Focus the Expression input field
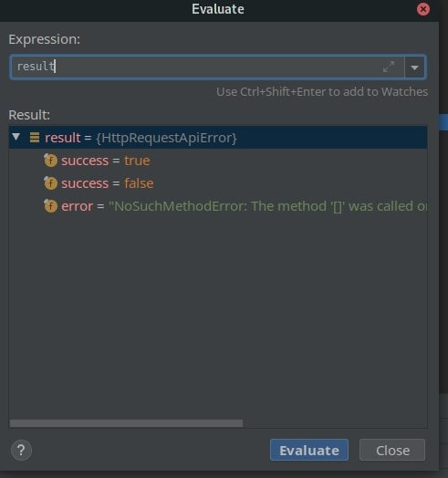Image resolution: width=448 pixels, height=478 pixels. click(x=207, y=68)
